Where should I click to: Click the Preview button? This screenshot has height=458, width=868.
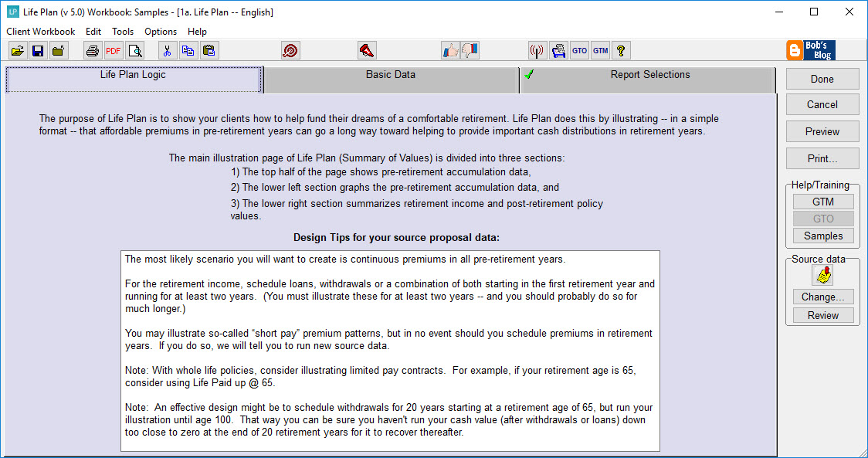point(822,131)
